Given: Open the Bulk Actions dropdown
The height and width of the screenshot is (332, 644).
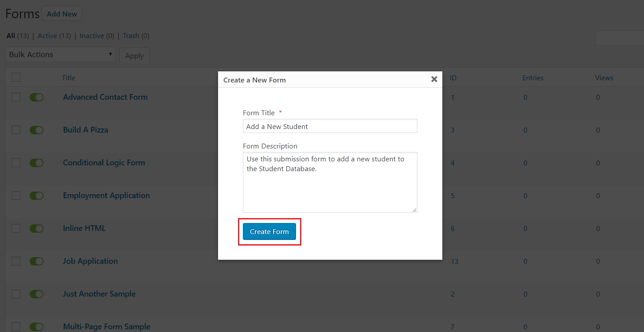Looking at the screenshot, I should 60,54.
